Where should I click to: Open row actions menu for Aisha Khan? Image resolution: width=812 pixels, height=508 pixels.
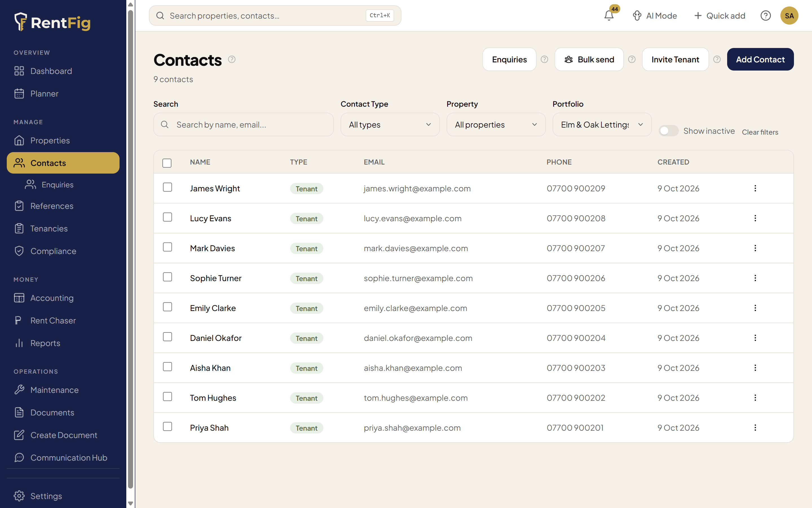point(755,368)
